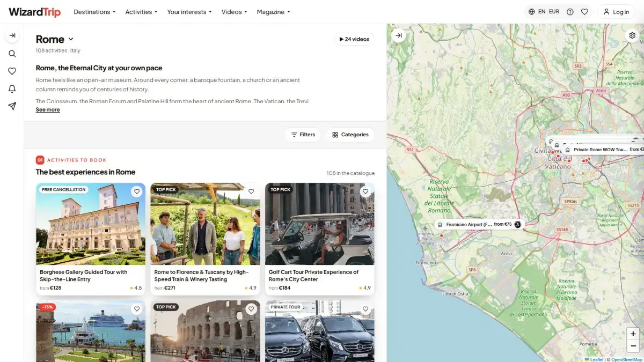Change language and currency EN · EUR
Image resolution: width=644 pixels, height=362 pixels.
click(x=544, y=12)
